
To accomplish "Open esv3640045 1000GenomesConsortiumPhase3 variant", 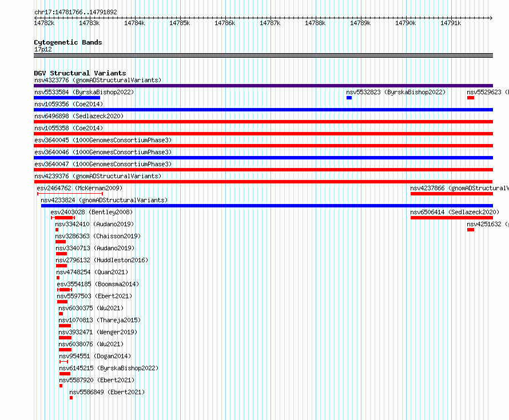I will click(x=103, y=140).
